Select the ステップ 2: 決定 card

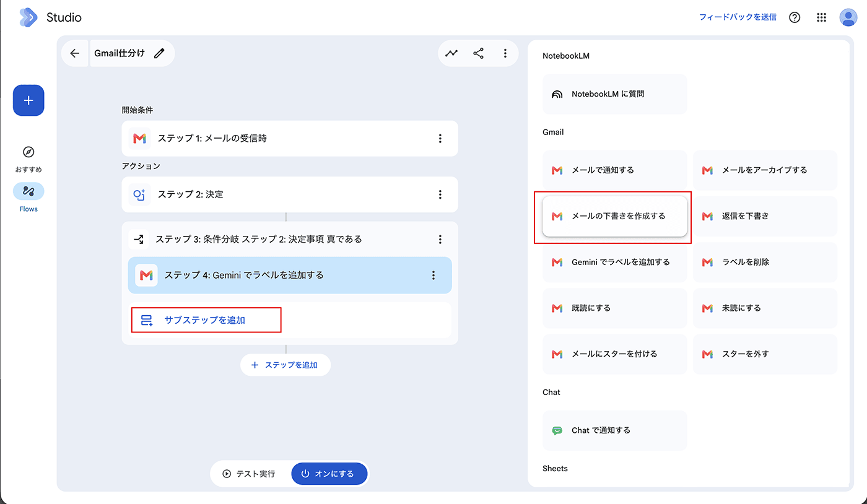290,194
